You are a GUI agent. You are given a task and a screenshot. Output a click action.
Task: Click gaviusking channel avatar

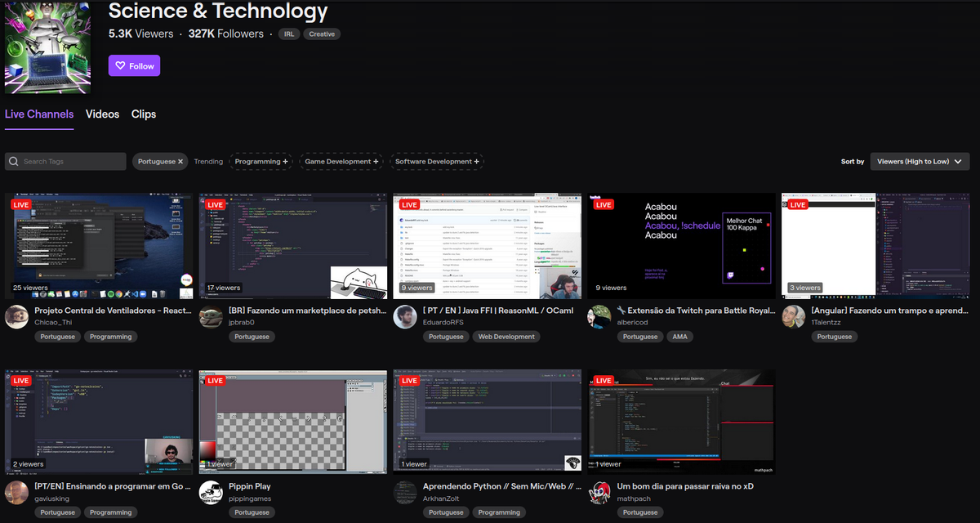point(17,493)
